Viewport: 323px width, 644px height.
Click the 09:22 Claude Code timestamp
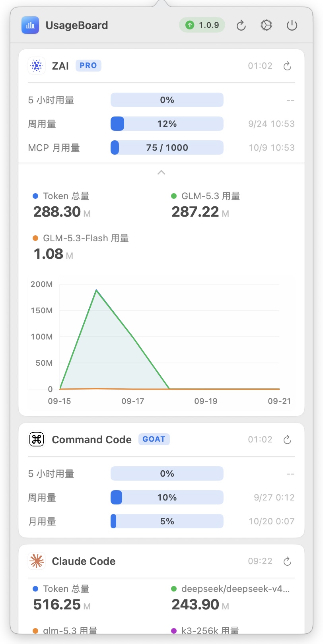(260, 561)
